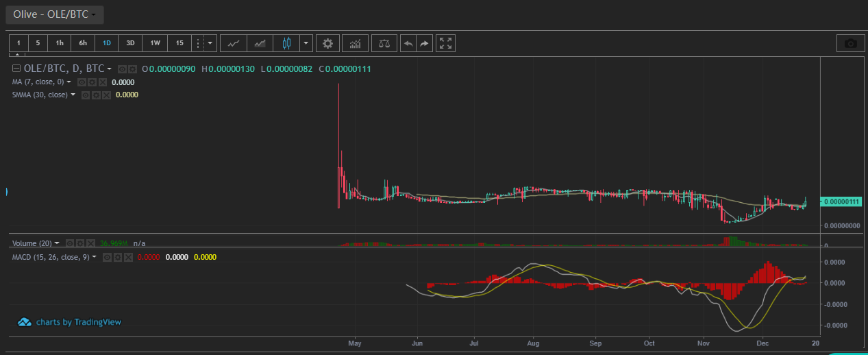Image resolution: width=868 pixels, height=355 pixels.
Task: Click the compare scales icon
Action: coord(384,43)
